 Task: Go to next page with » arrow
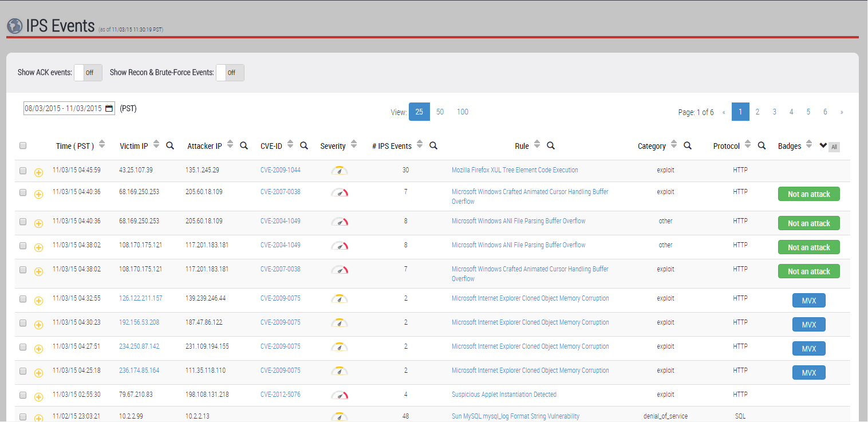(842, 112)
